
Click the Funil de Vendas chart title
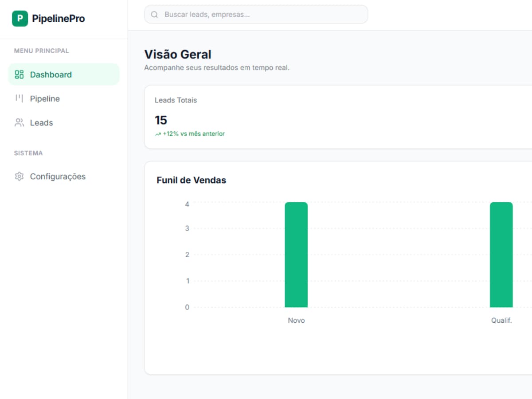tap(191, 180)
